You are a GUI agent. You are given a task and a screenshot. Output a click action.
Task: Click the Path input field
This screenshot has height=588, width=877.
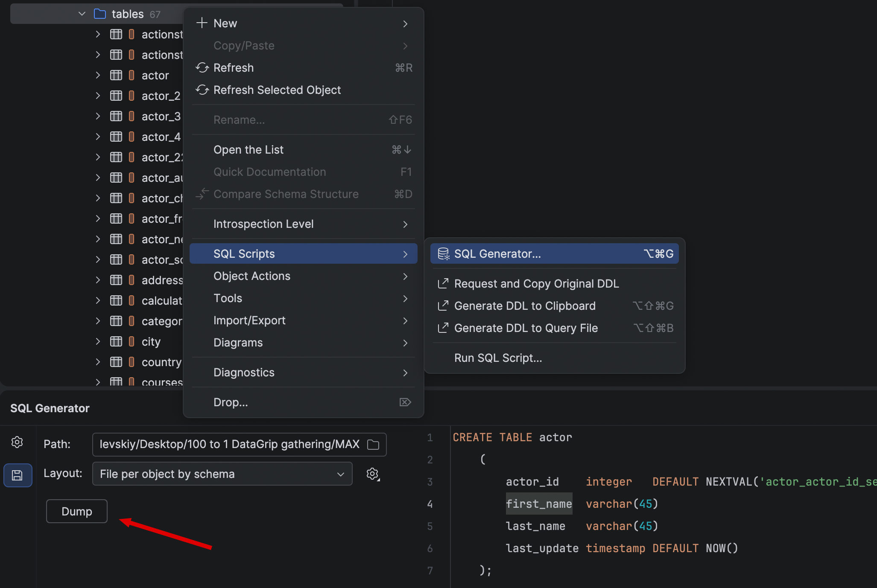pos(228,445)
